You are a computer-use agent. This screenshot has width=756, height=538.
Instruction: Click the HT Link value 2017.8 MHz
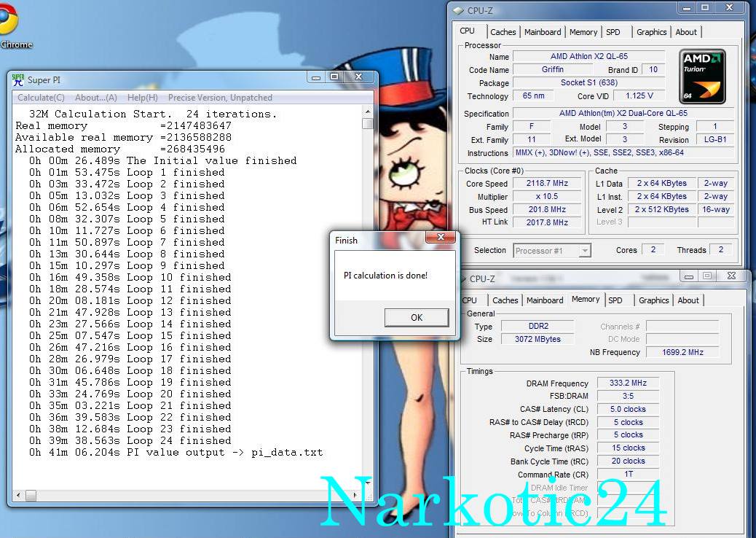click(547, 222)
